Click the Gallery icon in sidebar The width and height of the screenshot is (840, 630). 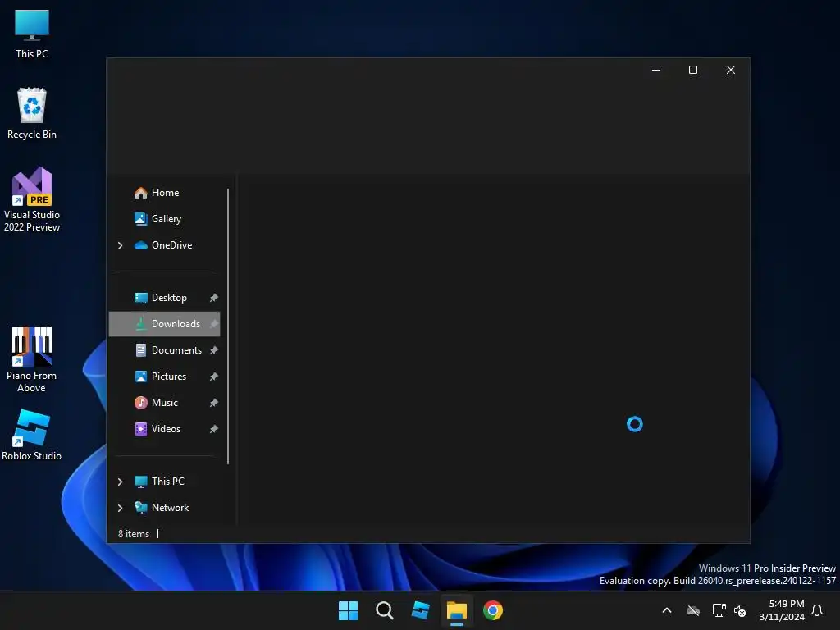click(x=140, y=218)
